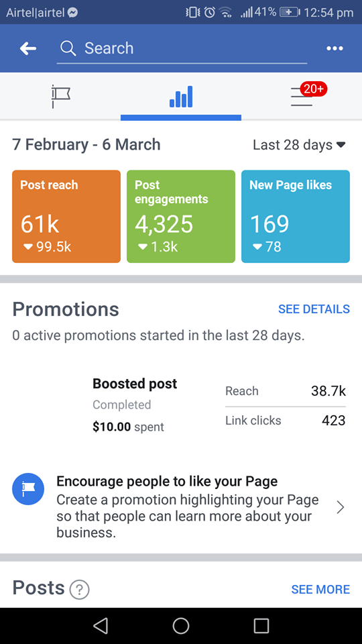362x644 pixels.
Task: Open the blue New Page likes card
Action: 296,217
